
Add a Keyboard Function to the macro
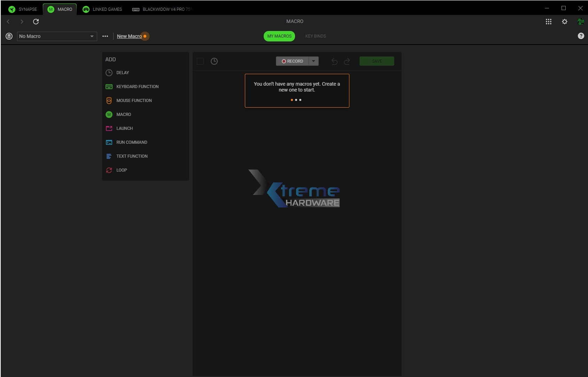[x=137, y=86]
